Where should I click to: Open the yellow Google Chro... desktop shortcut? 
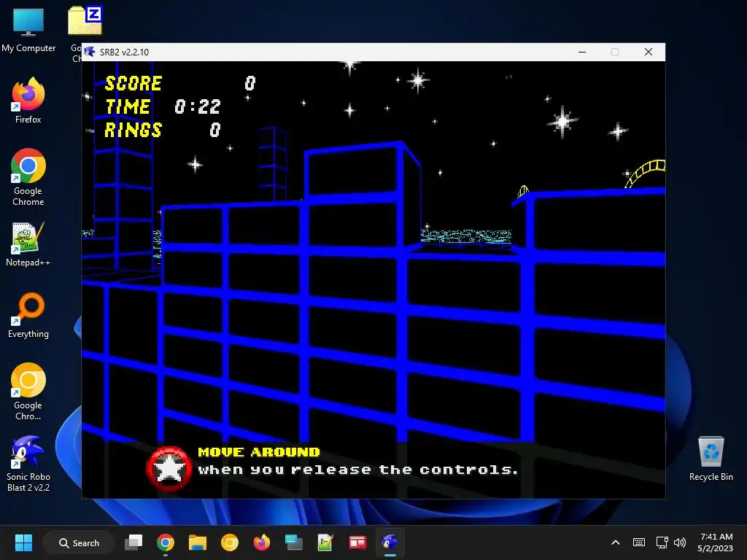[x=28, y=392]
